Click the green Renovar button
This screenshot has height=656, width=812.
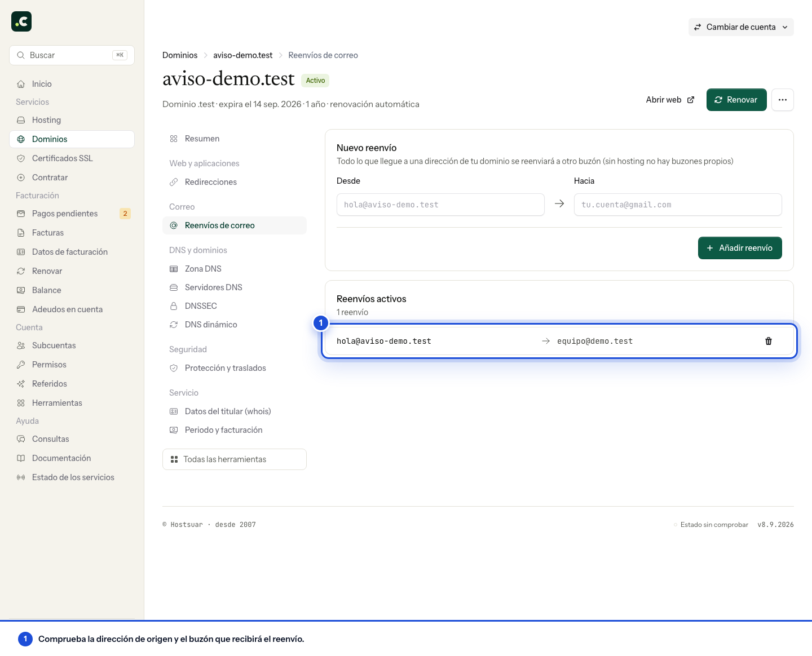click(736, 100)
